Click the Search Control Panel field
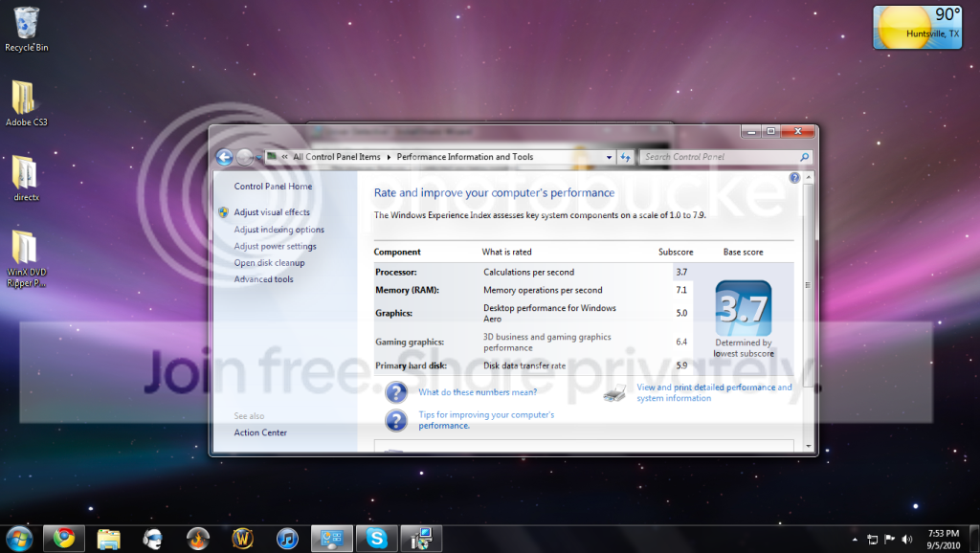Image resolution: width=980 pixels, height=553 pixels. (721, 157)
